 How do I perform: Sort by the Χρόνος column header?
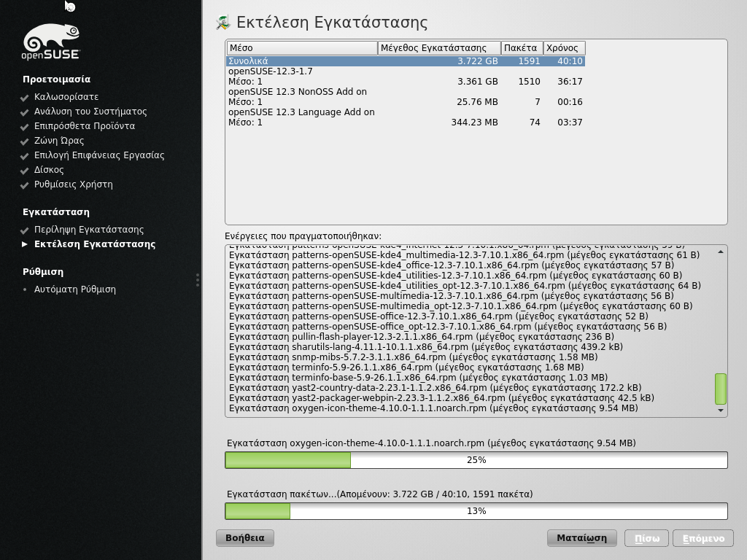click(x=564, y=48)
